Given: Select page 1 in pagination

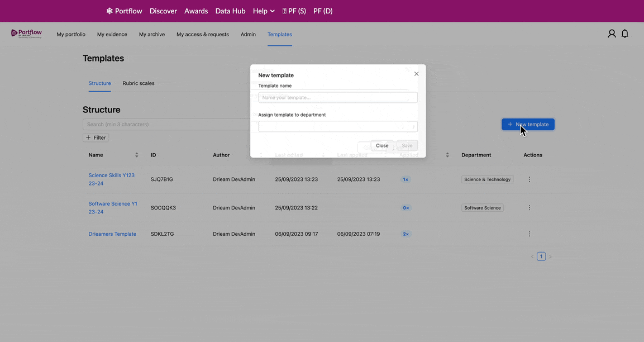Looking at the screenshot, I should [x=541, y=256].
